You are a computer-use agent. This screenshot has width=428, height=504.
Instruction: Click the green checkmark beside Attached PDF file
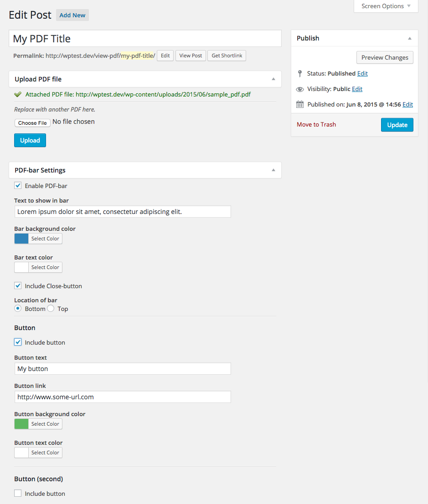tap(18, 95)
